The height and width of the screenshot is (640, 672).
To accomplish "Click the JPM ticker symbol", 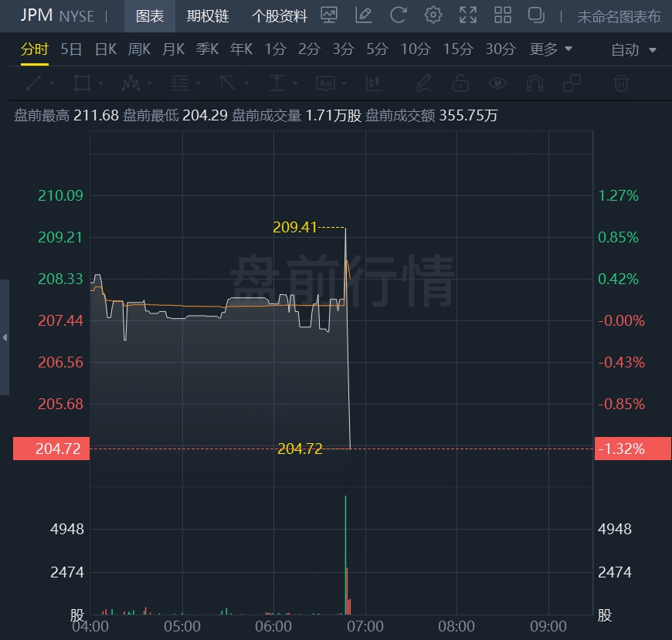I will (36, 15).
